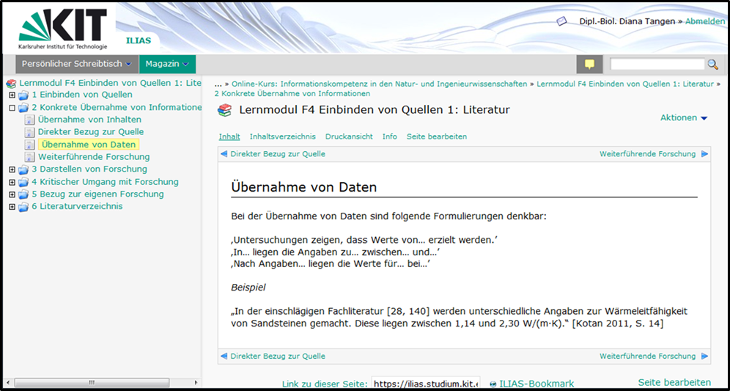The image size is (730, 391).
Task: Click the page icon beside Übernahme von Inhalten
Action: 30,120
